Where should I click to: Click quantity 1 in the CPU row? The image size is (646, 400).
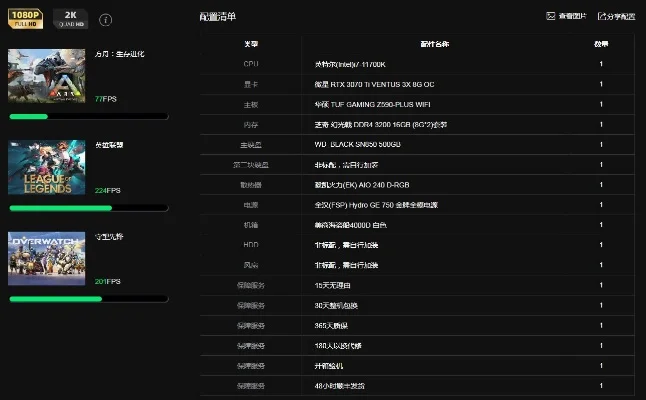601,64
